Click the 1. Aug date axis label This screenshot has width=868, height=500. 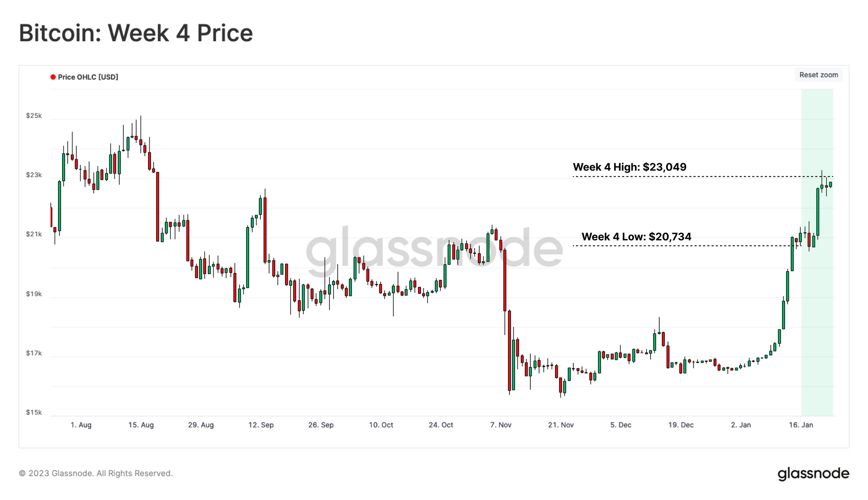tap(81, 425)
